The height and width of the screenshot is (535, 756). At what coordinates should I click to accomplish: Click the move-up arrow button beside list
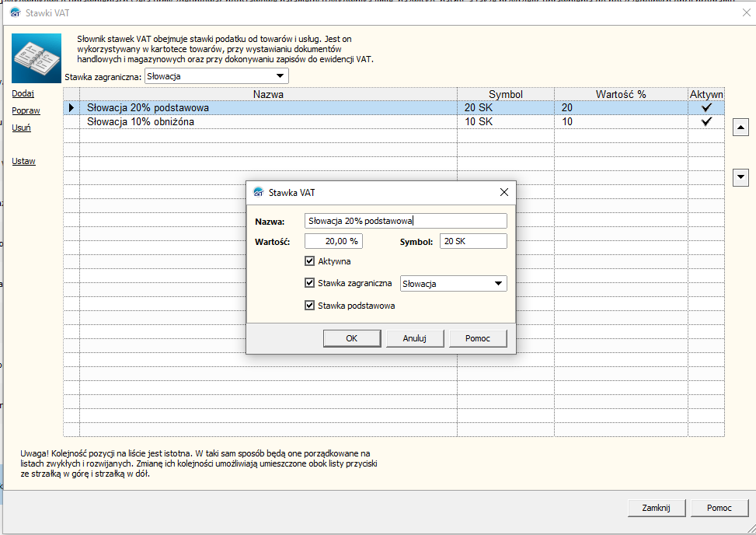pyautogui.click(x=740, y=128)
